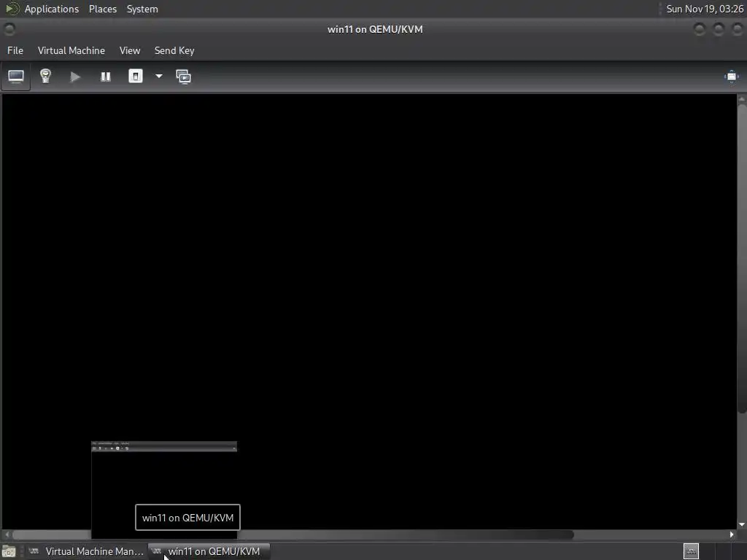This screenshot has width=747, height=560.
Task: Power on the virtual machine play button
Action: [75, 77]
